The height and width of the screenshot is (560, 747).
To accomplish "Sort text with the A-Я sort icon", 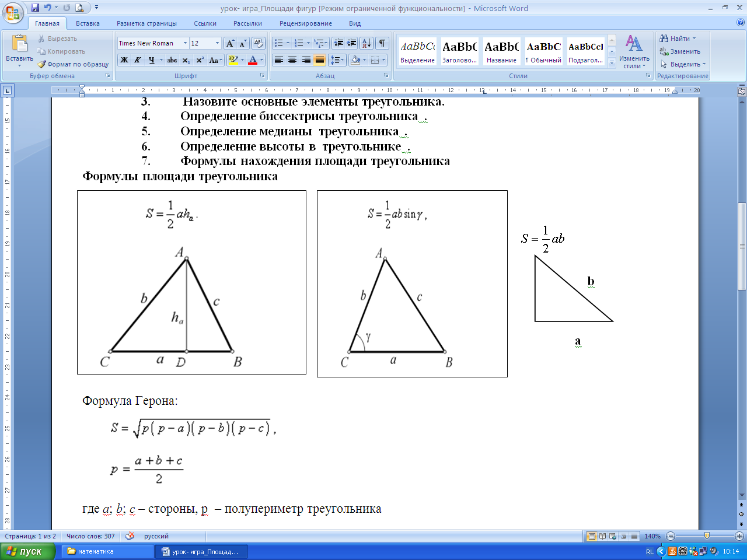I will [366, 43].
